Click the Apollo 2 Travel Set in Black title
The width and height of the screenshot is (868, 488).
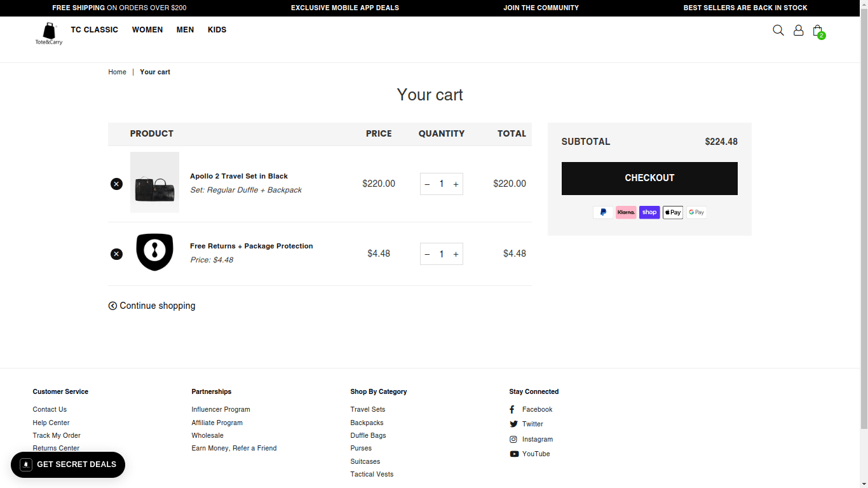(239, 176)
